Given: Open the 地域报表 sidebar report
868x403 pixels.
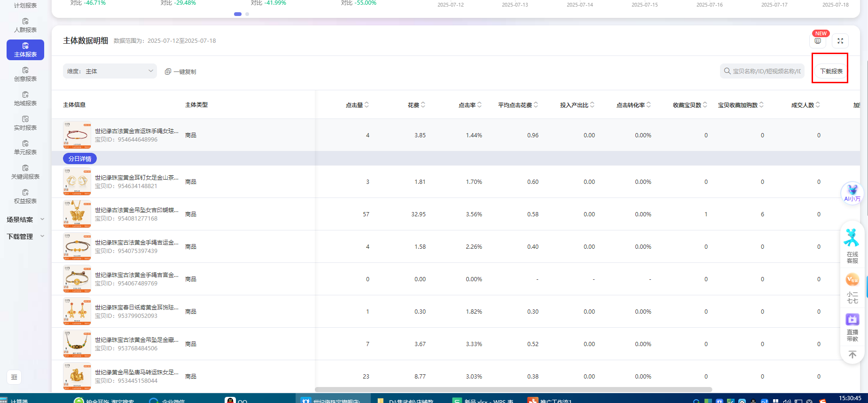Looking at the screenshot, I should [25, 99].
